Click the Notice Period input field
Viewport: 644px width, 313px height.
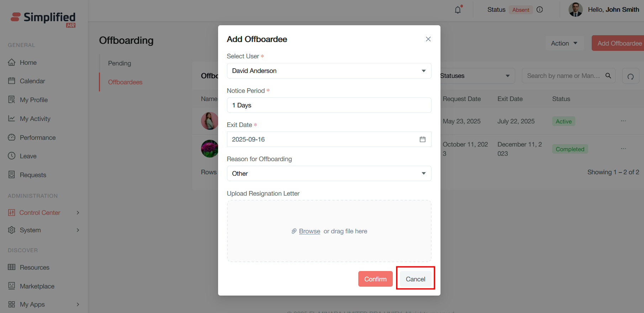tap(329, 105)
